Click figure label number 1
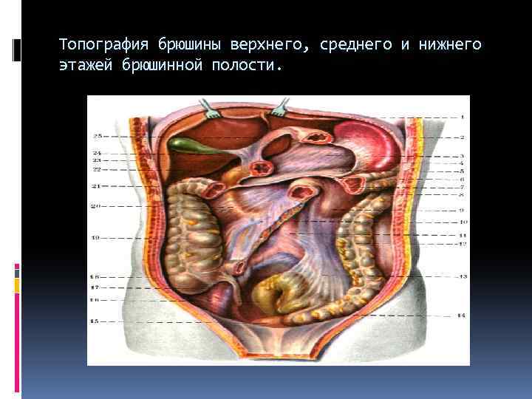Viewport: 532px width, 399px height. (x=462, y=117)
